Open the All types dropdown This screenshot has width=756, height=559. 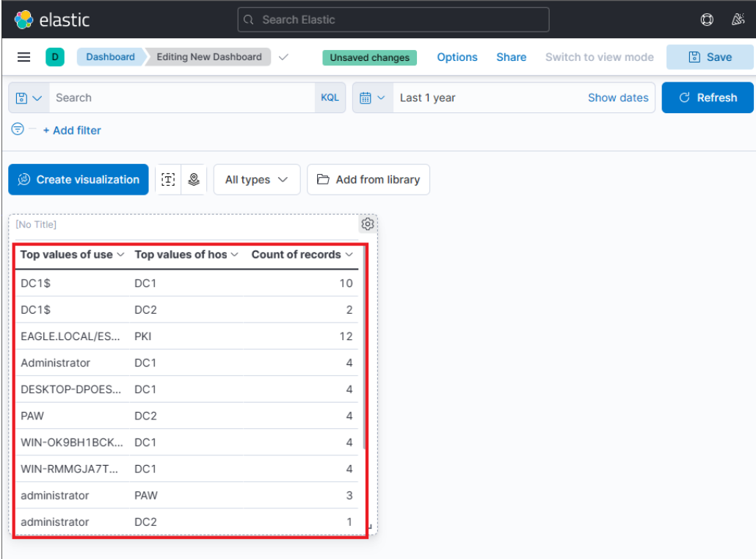click(256, 179)
